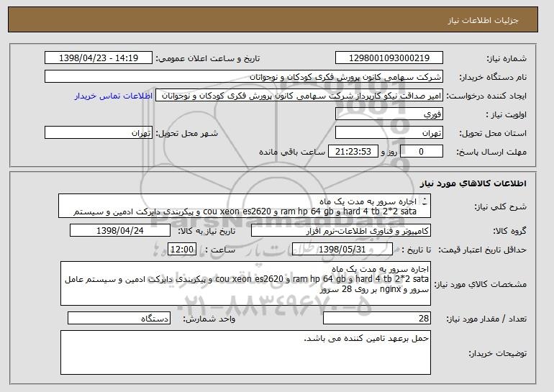Click the buyer notes text area
The width and height of the screenshot is (554, 392).
pos(245,352)
